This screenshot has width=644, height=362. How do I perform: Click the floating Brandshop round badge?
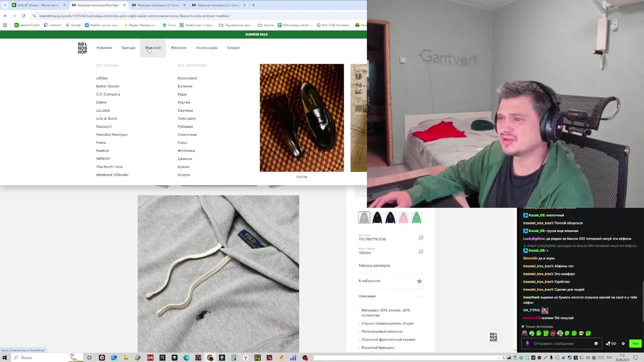494,337
